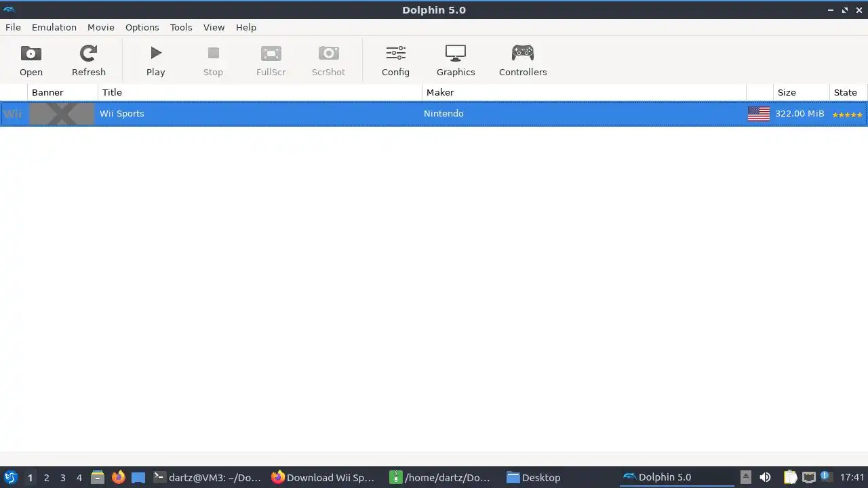Switch to the Download Wii Sports Firefox window

(x=323, y=477)
